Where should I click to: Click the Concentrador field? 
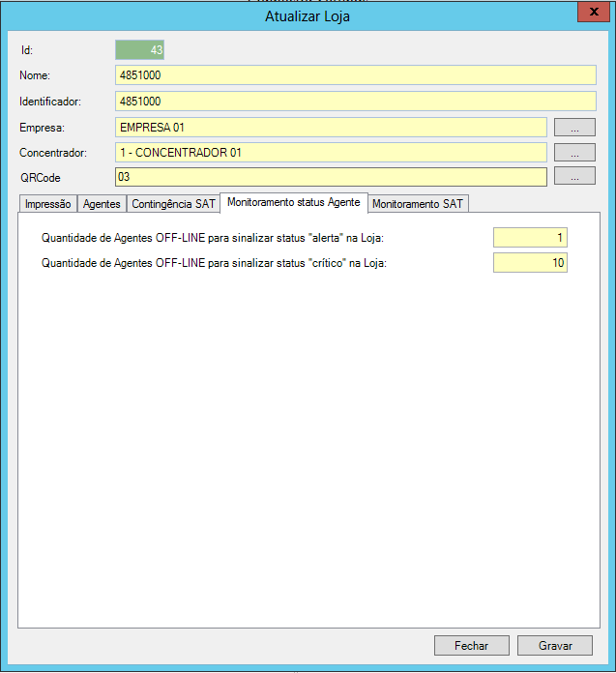coord(331,152)
